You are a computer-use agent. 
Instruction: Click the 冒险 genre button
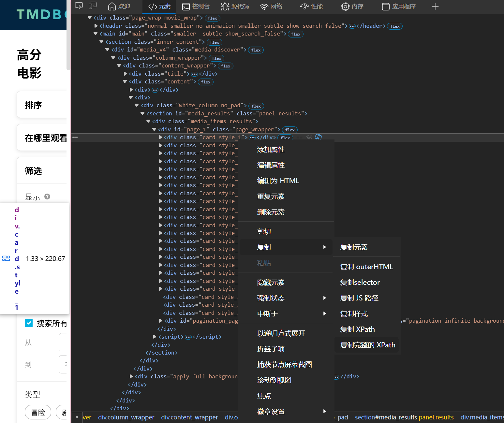tap(38, 412)
